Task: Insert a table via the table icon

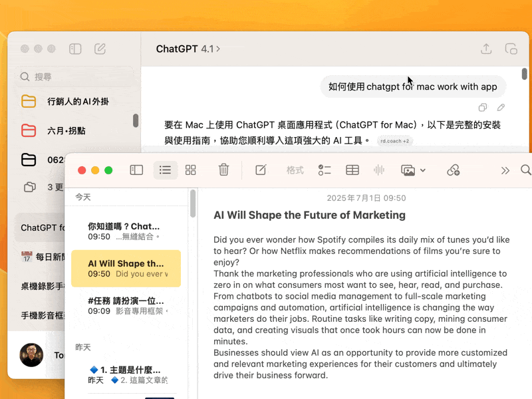Action: [x=352, y=170]
